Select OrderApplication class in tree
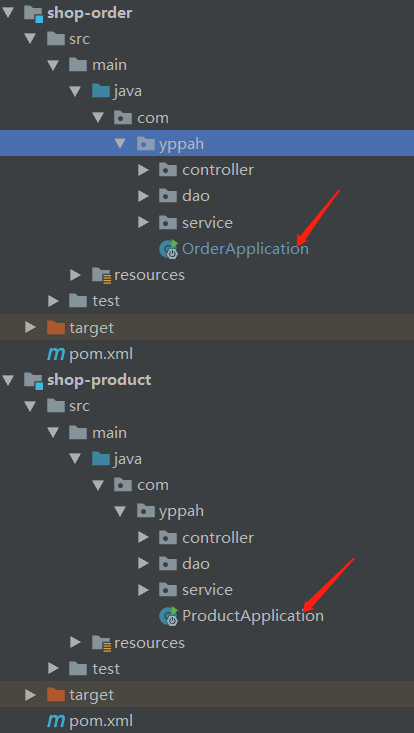Viewport: 414px width, 733px height. (245, 249)
